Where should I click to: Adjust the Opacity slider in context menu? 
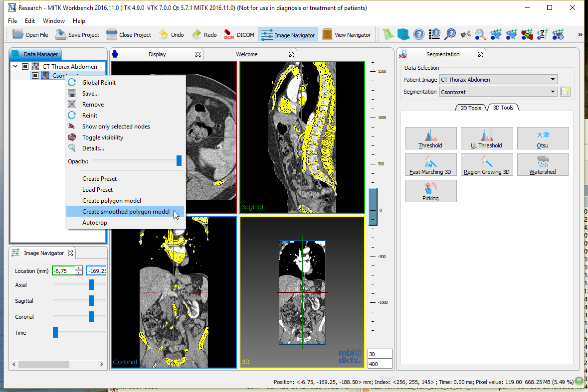(179, 161)
